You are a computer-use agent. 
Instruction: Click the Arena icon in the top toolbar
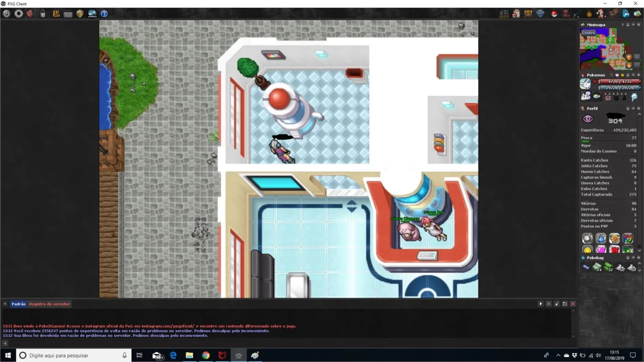[x=92, y=14]
